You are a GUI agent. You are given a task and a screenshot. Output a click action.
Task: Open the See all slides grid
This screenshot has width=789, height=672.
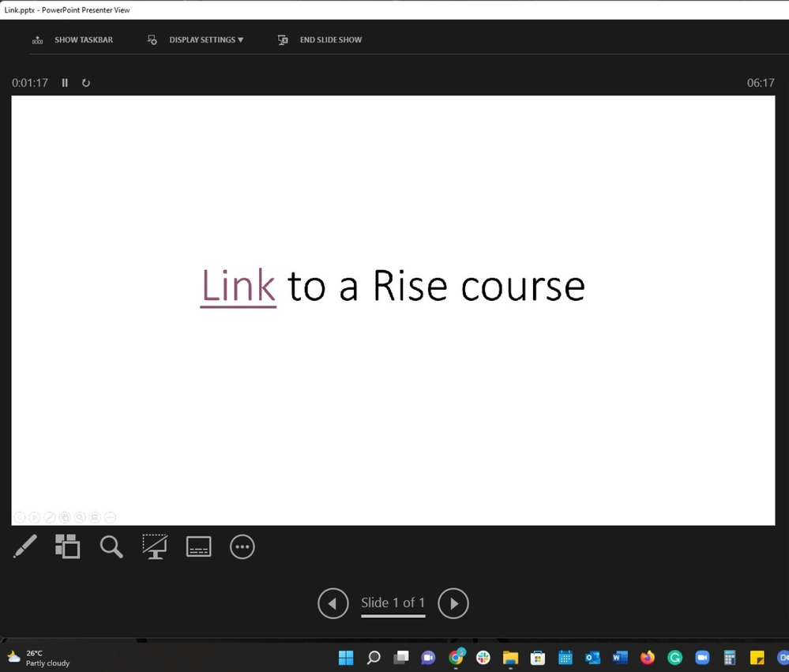pos(67,546)
